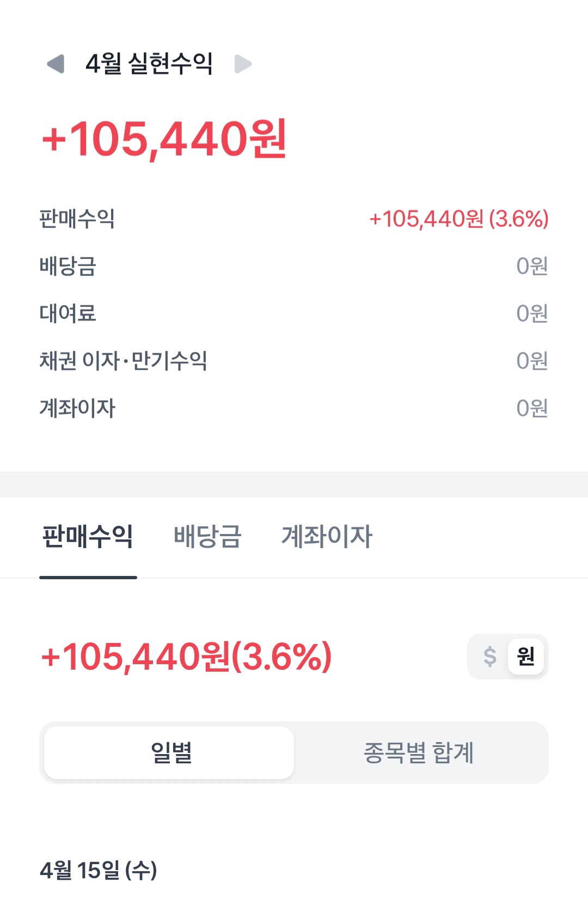Switch currency display to dollar ($)

click(x=489, y=656)
